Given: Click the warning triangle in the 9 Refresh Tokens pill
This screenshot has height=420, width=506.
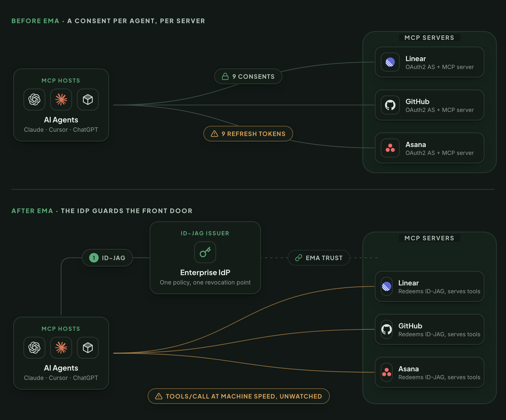Looking at the screenshot, I should [214, 134].
